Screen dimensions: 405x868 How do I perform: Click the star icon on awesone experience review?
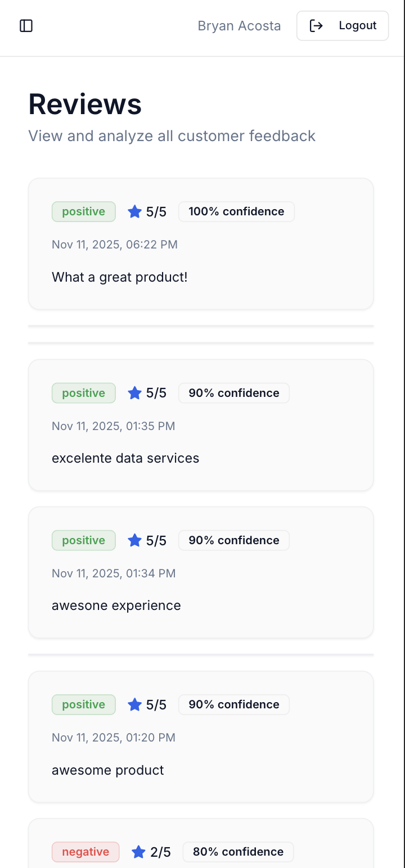point(134,540)
